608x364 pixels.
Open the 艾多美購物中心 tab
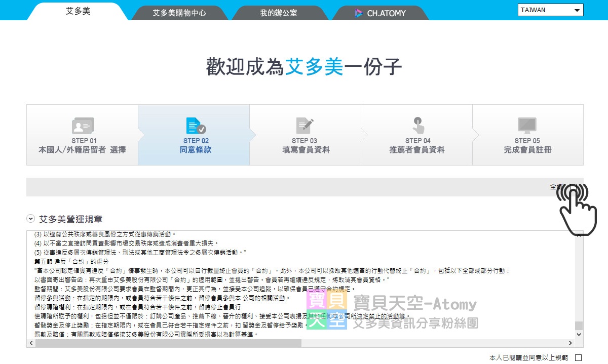tap(179, 13)
